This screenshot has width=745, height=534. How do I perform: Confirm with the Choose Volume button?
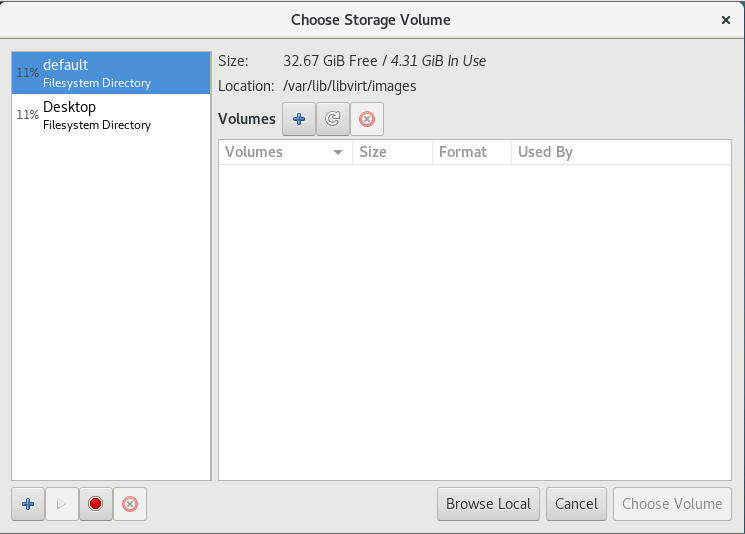(672, 504)
